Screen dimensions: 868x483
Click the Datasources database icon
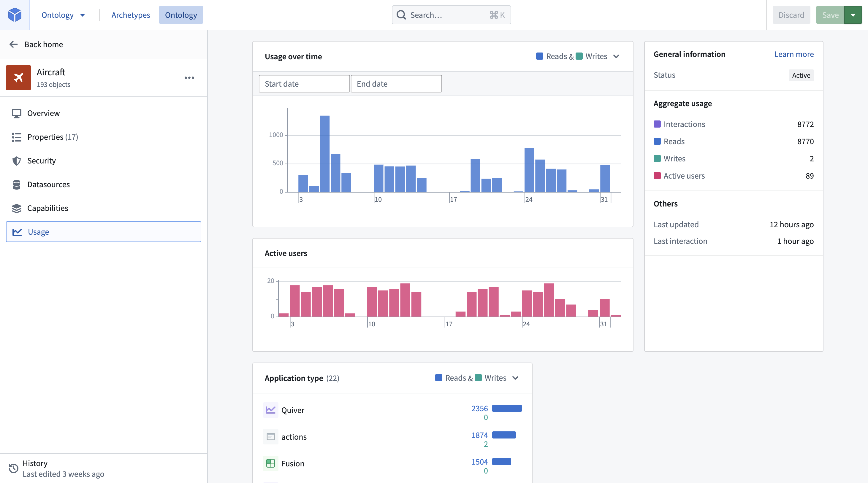tap(16, 185)
